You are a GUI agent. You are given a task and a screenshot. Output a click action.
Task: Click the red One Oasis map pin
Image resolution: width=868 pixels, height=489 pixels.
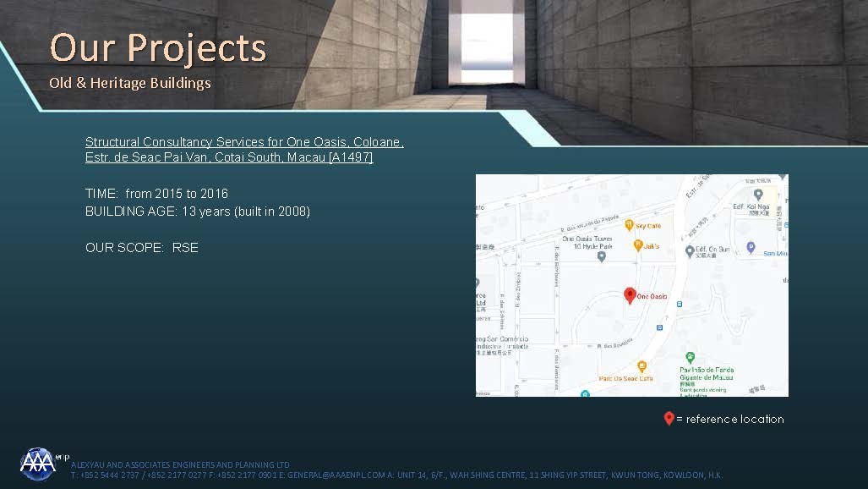[x=630, y=294]
